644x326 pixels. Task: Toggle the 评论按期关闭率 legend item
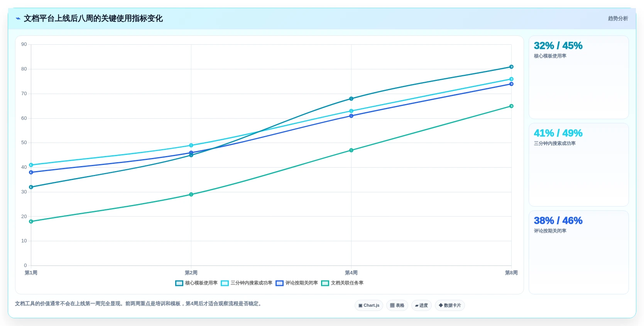[x=297, y=283]
